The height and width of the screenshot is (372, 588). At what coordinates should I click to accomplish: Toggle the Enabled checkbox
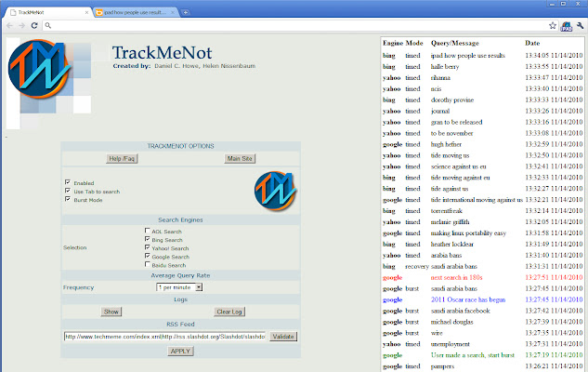68,182
